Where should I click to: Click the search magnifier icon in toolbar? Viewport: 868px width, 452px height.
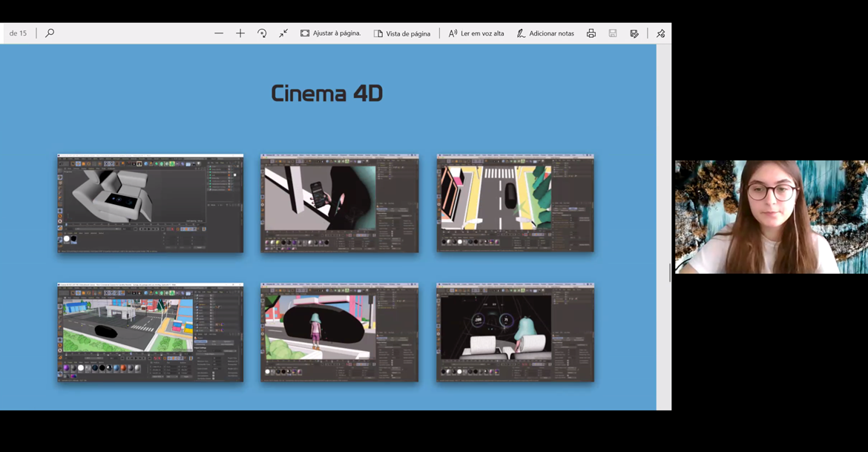pos(50,33)
